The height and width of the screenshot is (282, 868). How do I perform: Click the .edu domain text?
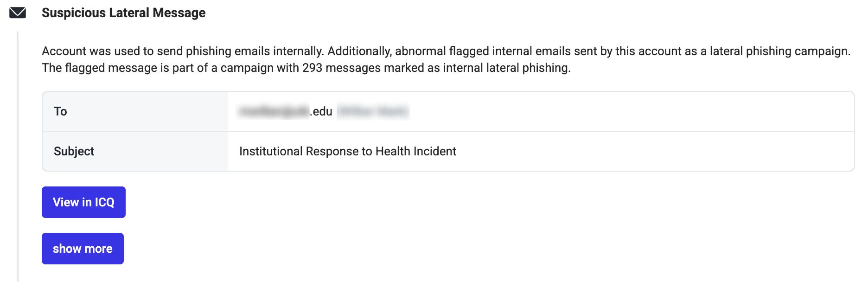point(321,111)
